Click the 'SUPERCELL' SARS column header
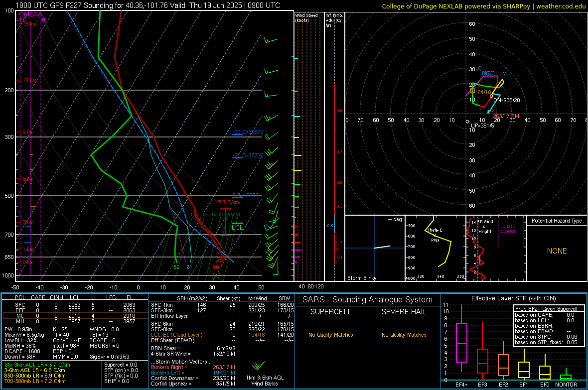Screen dimensions: 588x390 click(331, 312)
